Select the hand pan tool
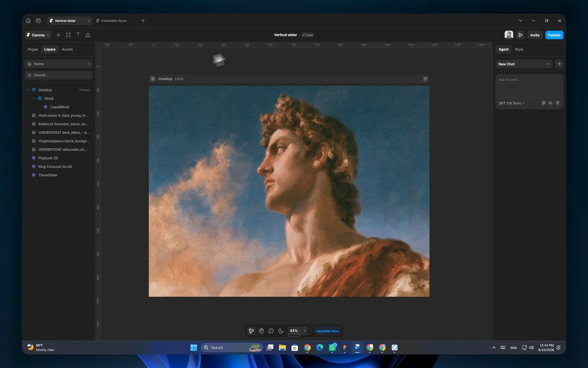Image resolution: width=588 pixels, height=368 pixels. [261, 331]
